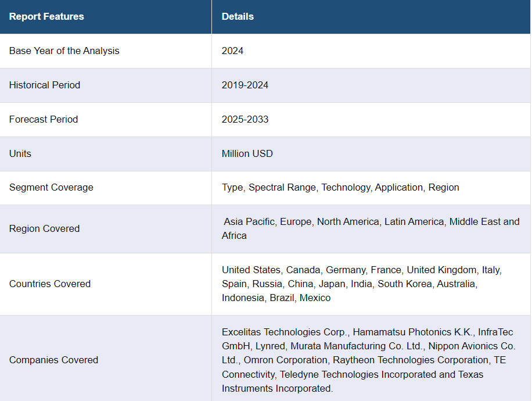
Task: Click the Million USD value
Action: point(247,153)
